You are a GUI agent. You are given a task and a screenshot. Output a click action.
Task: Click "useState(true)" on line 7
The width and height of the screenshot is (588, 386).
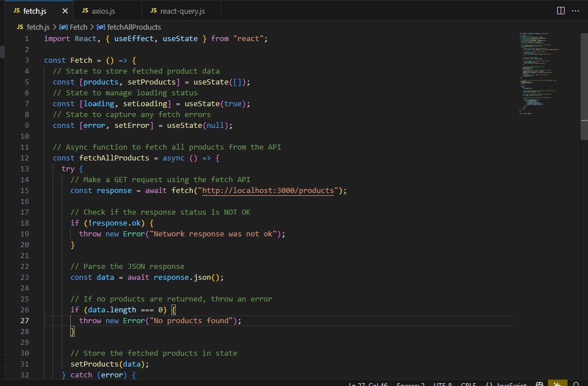[x=215, y=104]
